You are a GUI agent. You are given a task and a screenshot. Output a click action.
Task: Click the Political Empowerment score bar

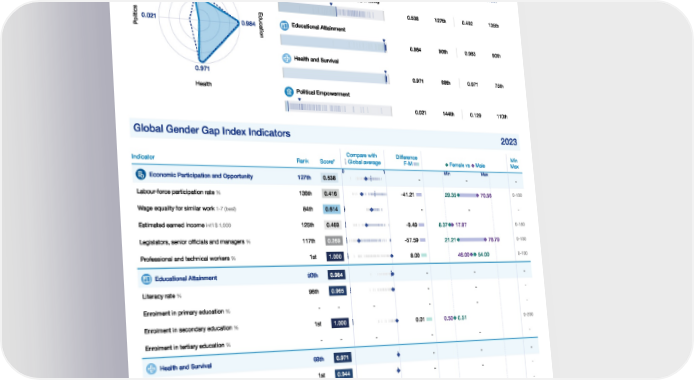pos(339,108)
